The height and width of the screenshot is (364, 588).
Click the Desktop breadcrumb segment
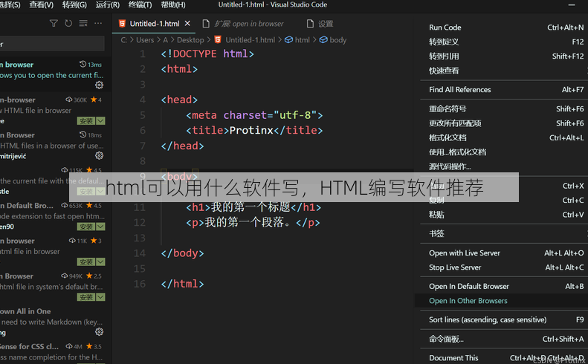(x=190, y=39)
